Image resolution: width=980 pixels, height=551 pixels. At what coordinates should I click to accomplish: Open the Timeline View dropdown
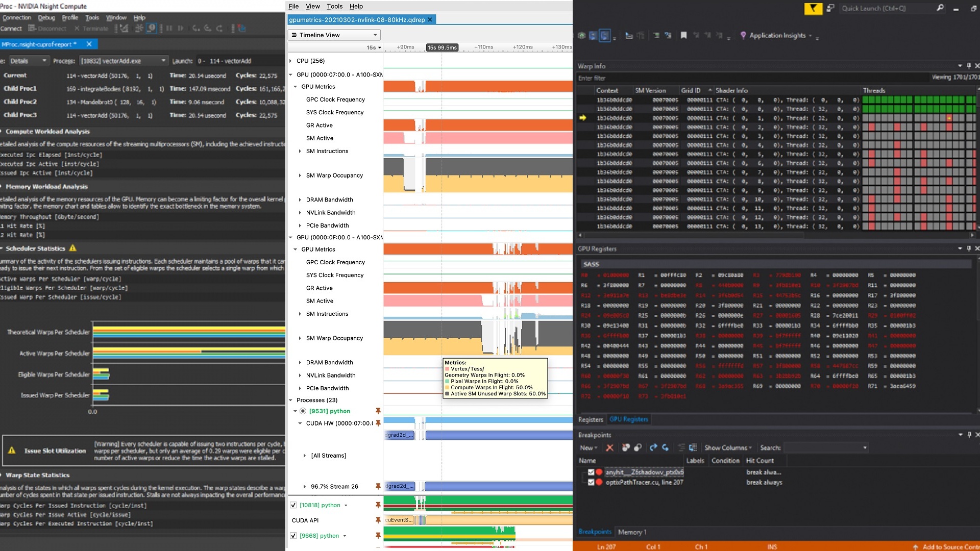334,35
